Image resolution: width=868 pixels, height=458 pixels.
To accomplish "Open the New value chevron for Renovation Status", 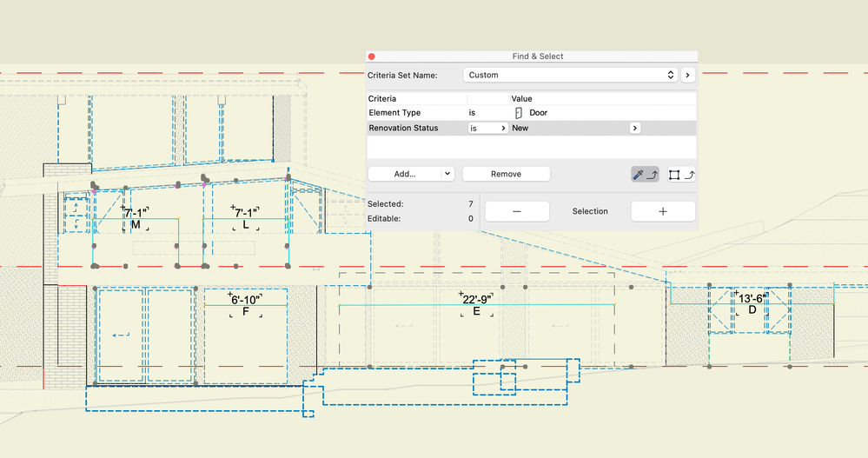I will click(x=635, y=128).
